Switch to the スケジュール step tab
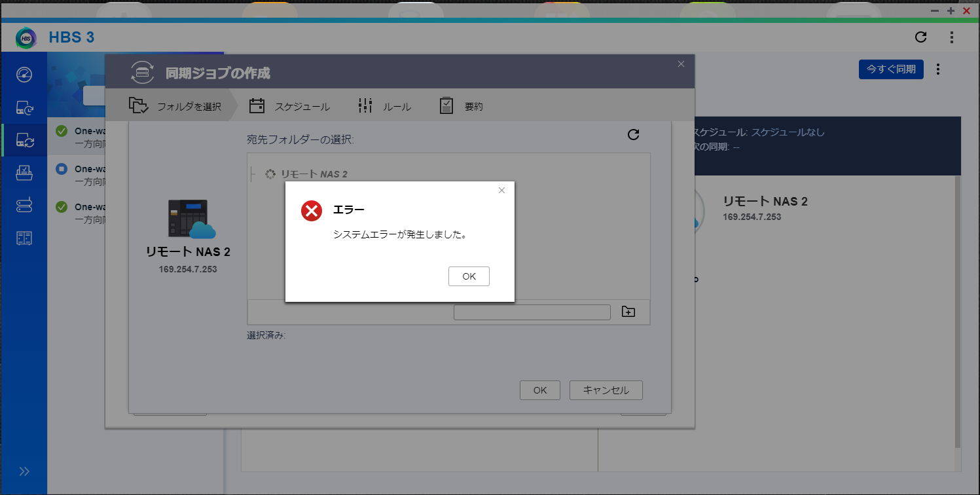Image resolution: width=980 pixels, height=495 pixels. click(x=290, y=107)
